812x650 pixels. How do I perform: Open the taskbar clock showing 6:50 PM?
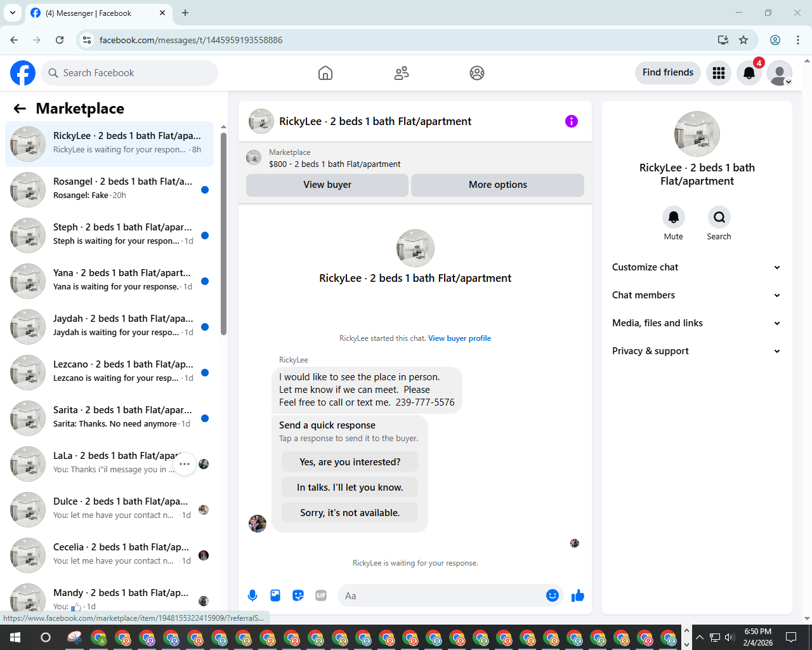[x=758, y=637]
